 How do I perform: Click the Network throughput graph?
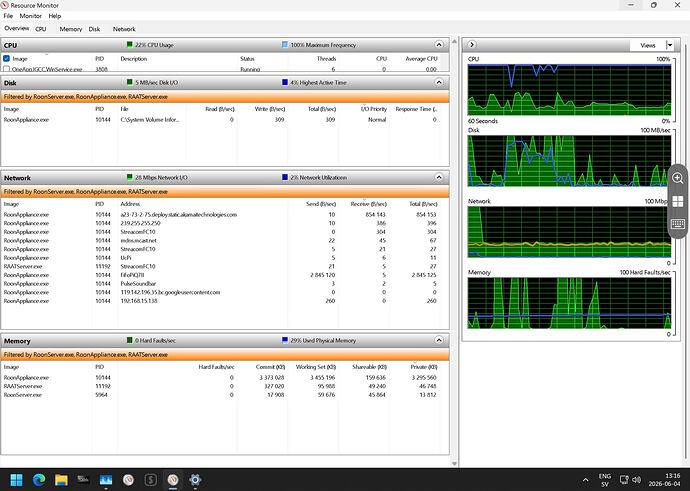tap(569, 231)
